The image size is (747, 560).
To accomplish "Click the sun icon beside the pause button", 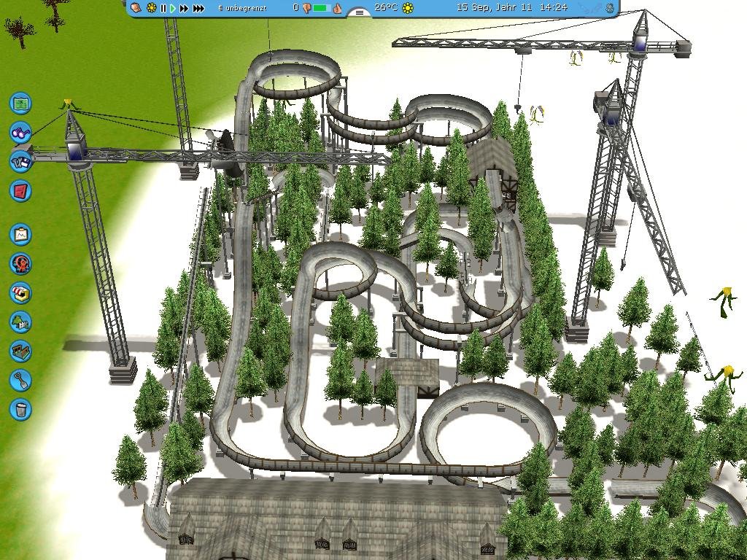I will pyautogui.click(x=152, y=7).
